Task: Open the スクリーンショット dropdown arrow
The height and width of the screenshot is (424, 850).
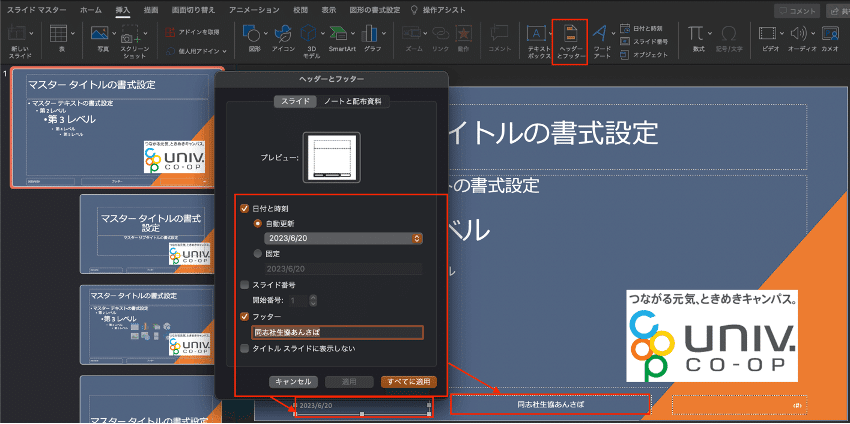Action: tap(145, 34)
